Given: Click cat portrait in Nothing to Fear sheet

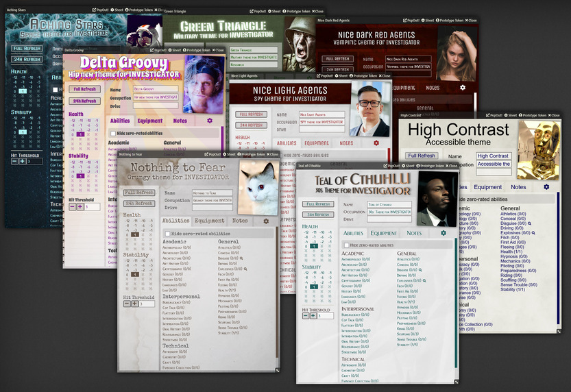Looking at the screenshot, I should point(258,188).
